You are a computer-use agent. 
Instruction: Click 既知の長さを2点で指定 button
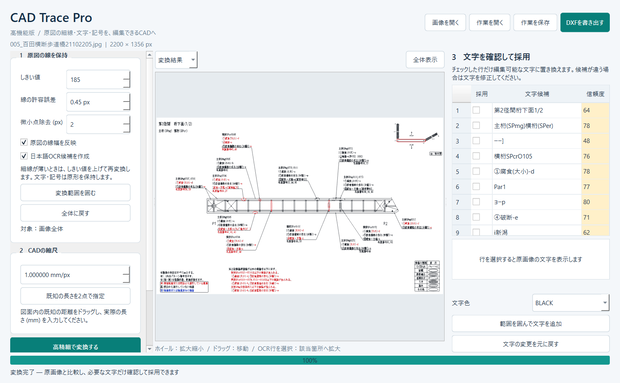(75, 296)
